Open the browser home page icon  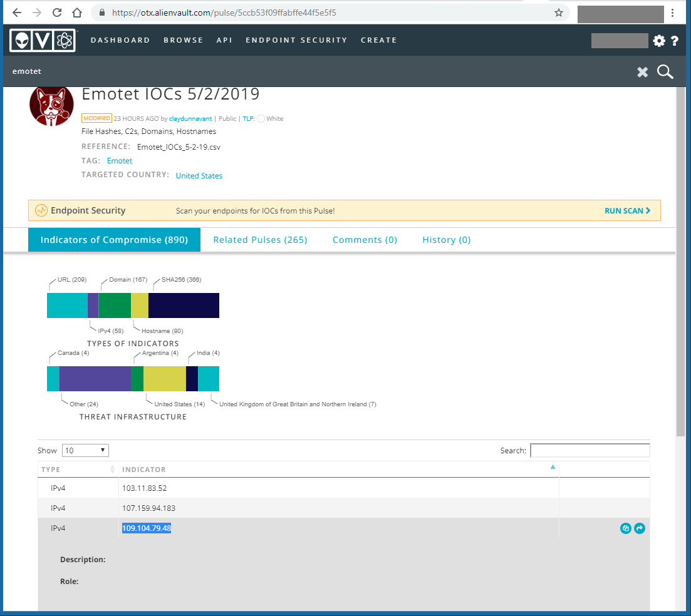point(77,13)
